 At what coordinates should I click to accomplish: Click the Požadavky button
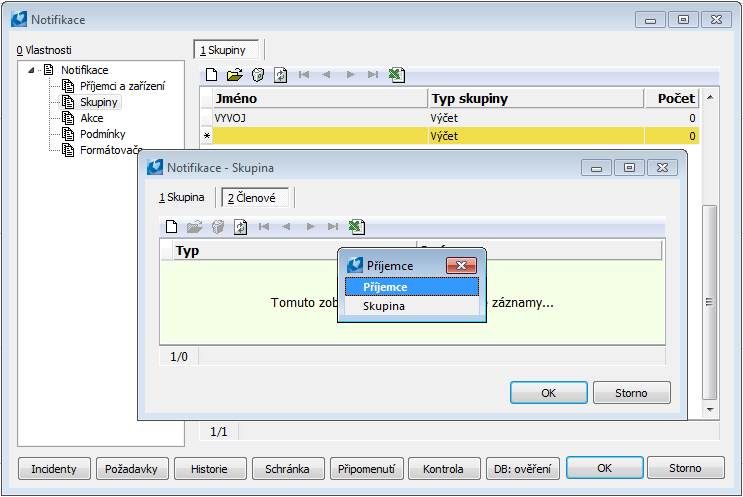(x=132, y=469)
